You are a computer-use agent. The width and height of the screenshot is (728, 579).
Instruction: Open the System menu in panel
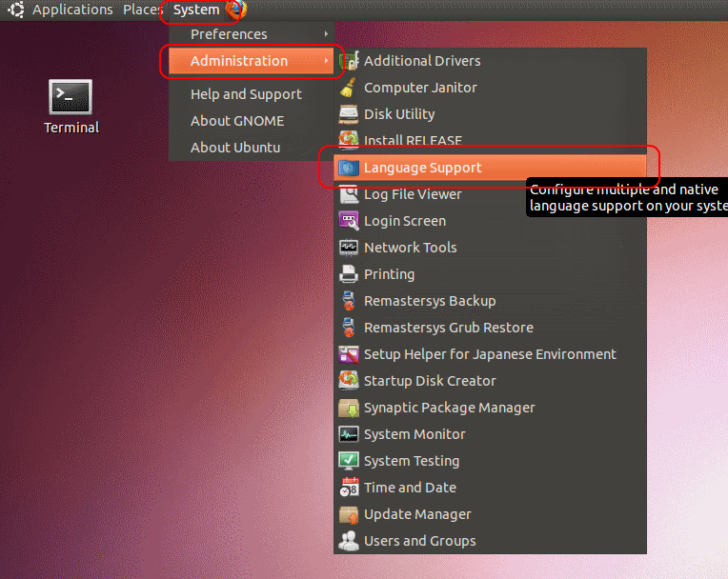(196, 10)
